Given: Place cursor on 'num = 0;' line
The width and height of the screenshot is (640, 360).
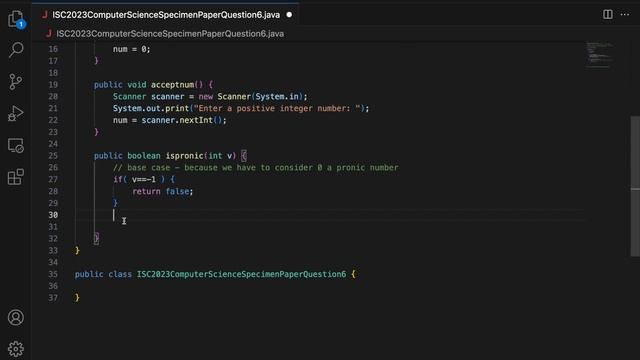Looking at the screenshot, I should tap(131, 49).
